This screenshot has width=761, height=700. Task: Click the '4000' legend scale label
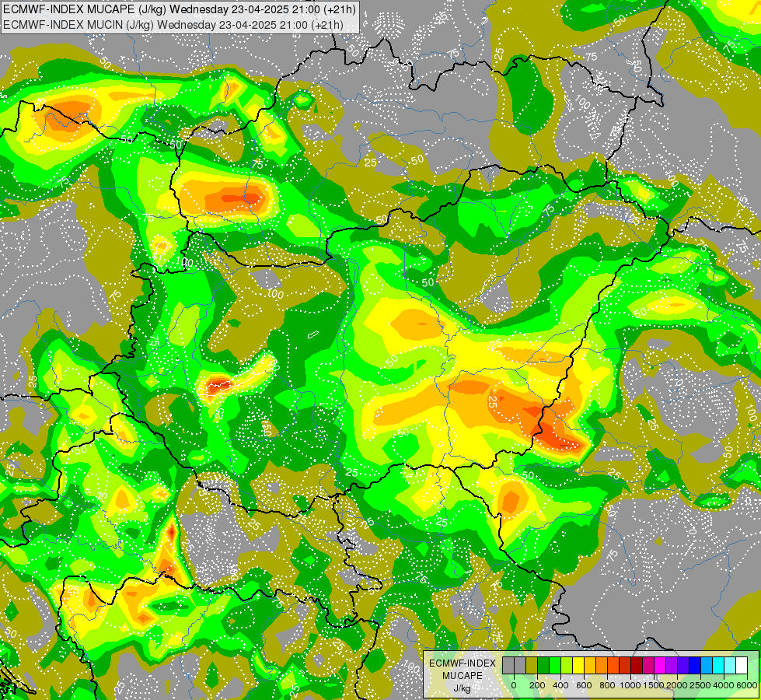(724, 685)
